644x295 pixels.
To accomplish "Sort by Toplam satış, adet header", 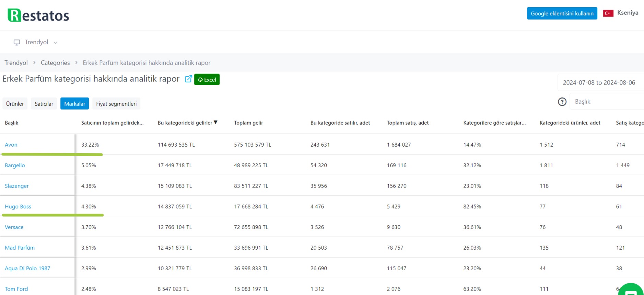I will coord(408,123).
